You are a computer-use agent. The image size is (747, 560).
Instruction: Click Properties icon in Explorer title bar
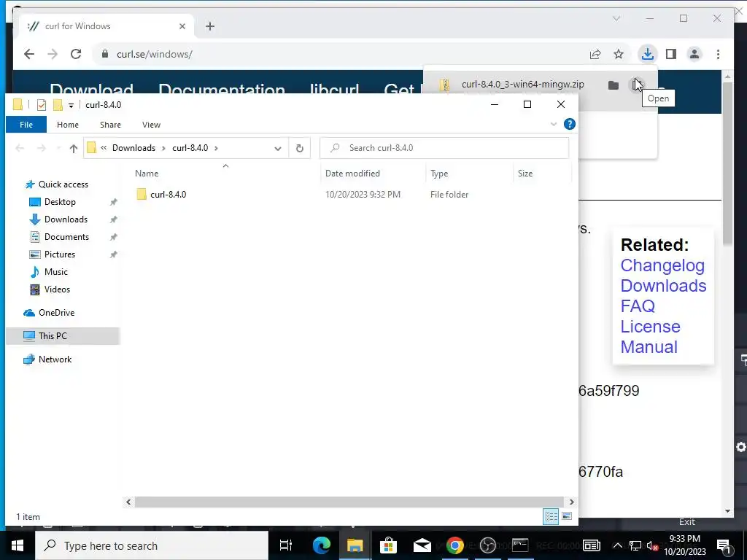coord(42,105)
